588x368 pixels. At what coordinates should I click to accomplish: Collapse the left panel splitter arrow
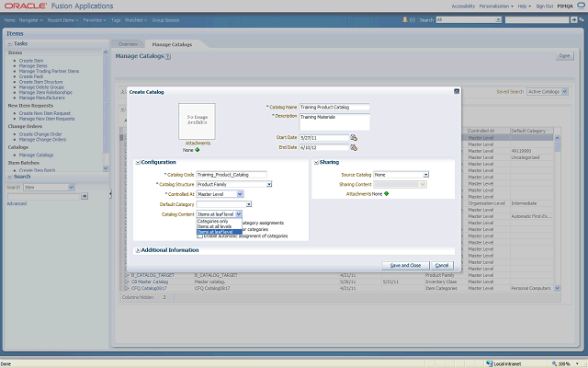[110, 195]
